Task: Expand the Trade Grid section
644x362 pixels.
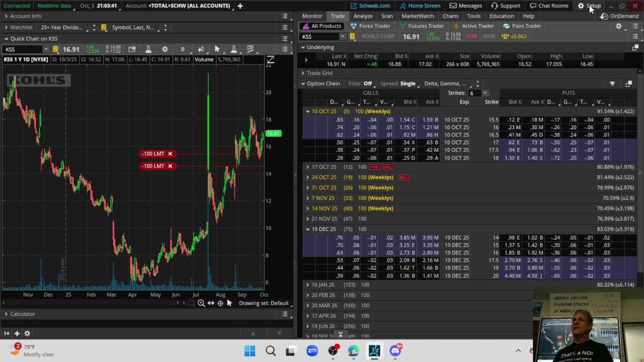Action: point(303,73)
